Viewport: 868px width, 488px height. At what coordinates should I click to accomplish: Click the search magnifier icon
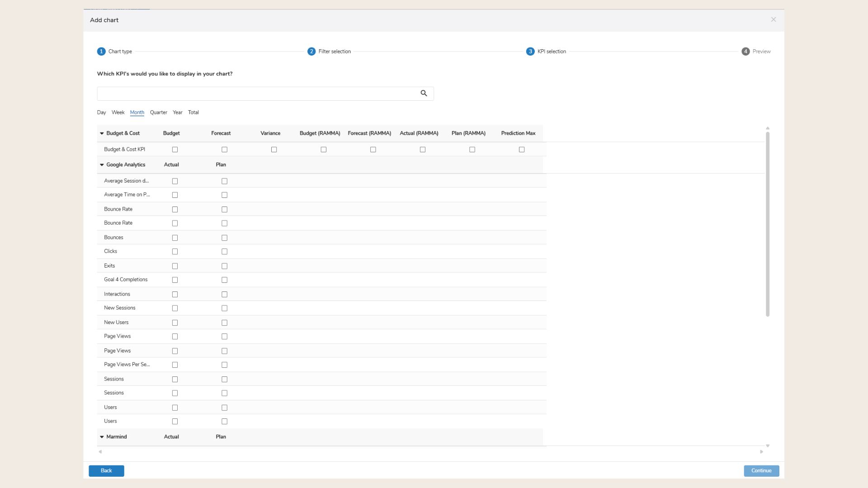[x=424, y=93]
